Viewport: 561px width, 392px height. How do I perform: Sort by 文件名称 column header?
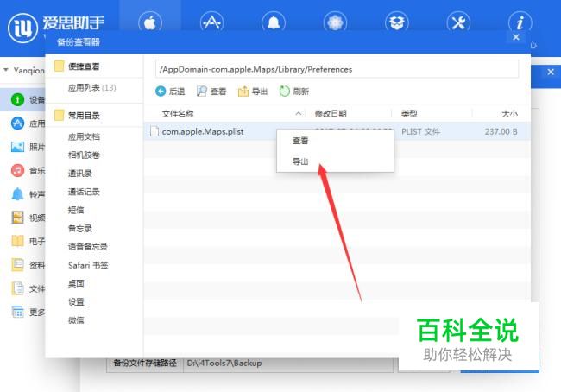[178, 114]
